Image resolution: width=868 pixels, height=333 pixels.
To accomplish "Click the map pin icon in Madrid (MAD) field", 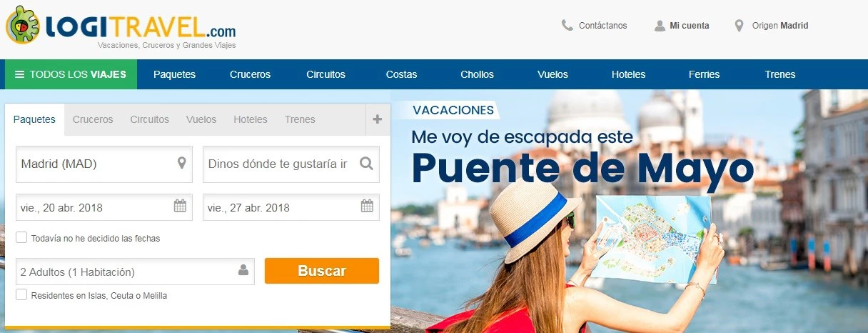I will pos(182,164).
